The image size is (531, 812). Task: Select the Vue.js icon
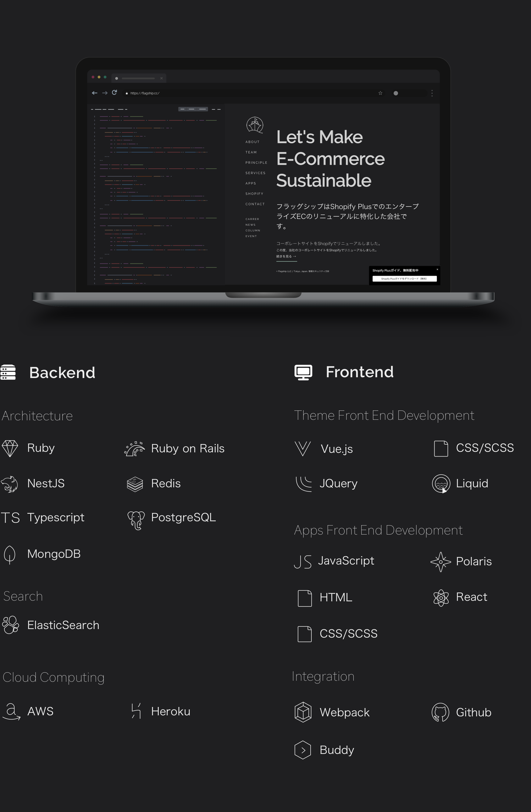coord(302,448)
